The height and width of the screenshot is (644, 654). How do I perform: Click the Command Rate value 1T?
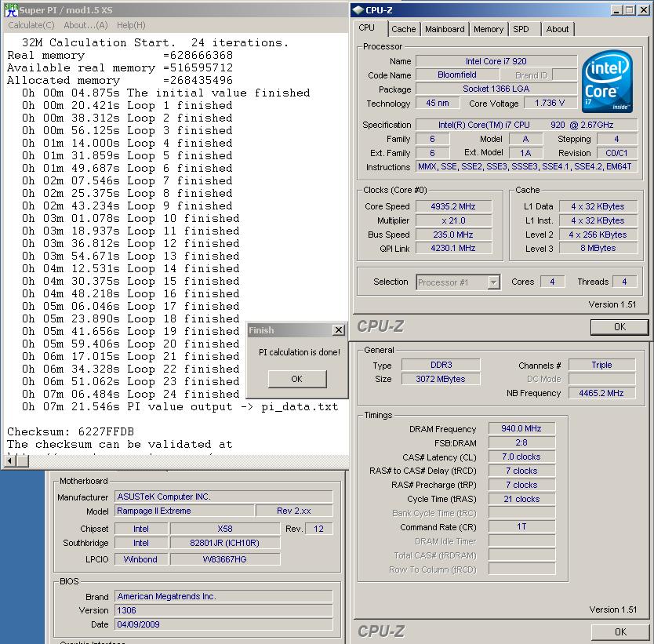pos(521,527)
